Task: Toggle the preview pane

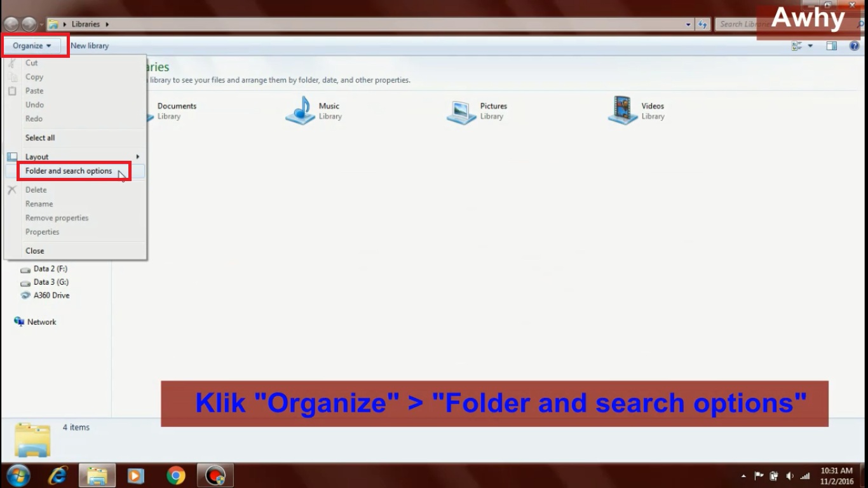Action: (831, 45)
